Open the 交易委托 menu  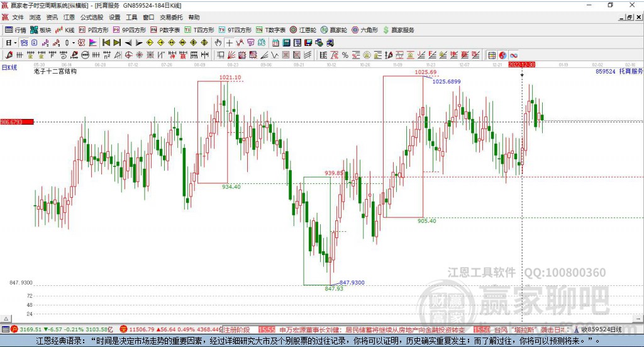pyautogui.click(x=171, y=17)
